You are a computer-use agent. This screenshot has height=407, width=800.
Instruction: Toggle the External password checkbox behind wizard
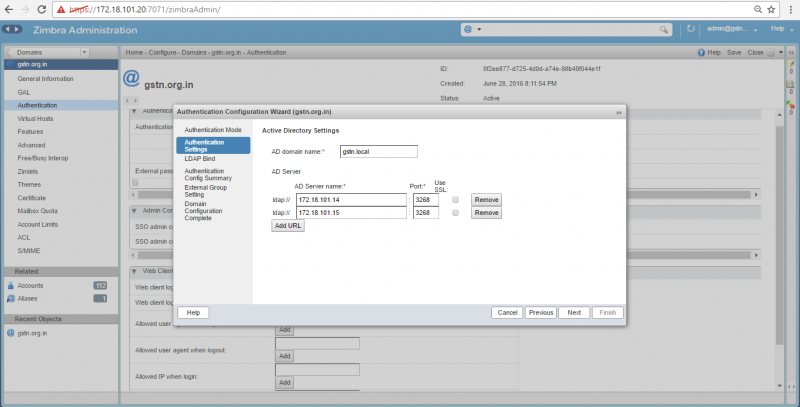point(135,183)
